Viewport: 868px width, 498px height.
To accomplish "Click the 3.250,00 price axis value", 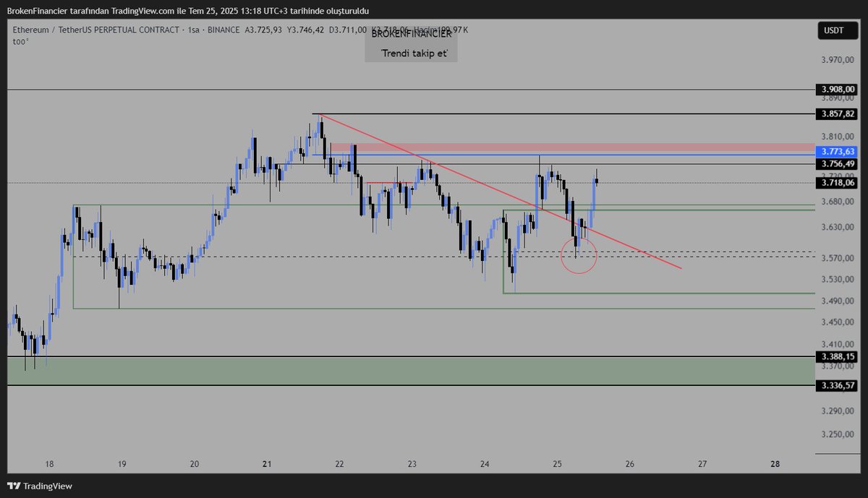I will tap(838, 434).
